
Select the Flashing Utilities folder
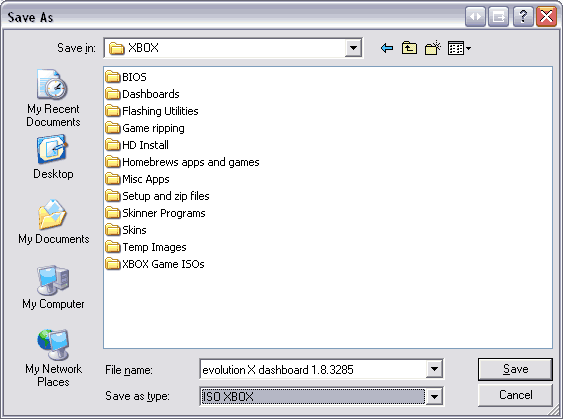[152, 111]
